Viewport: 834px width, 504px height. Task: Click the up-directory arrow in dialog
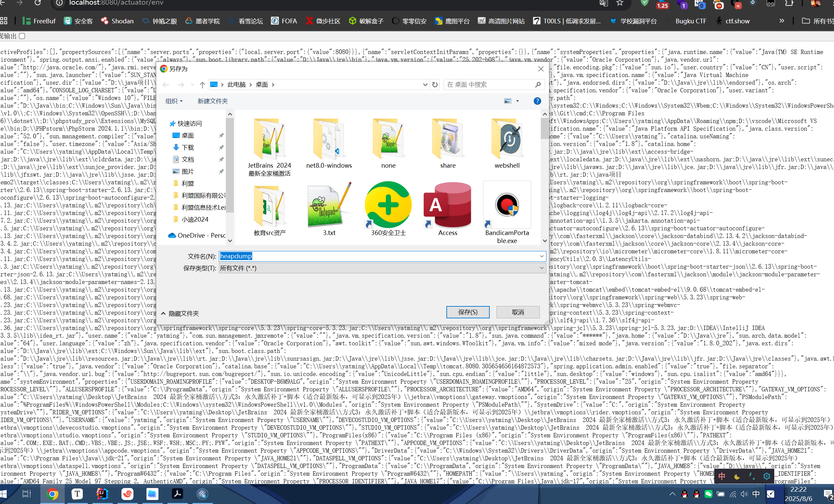(x=202, y=85)
